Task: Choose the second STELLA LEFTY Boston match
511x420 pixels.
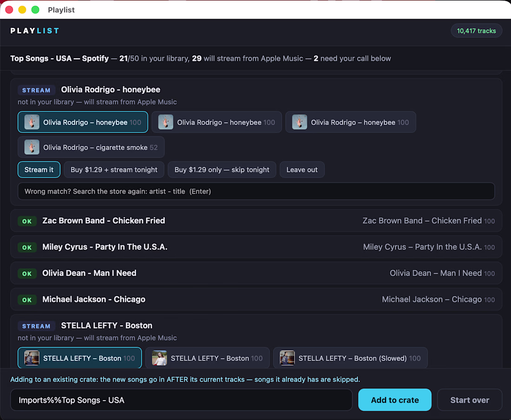Action: tap(207, 358)
